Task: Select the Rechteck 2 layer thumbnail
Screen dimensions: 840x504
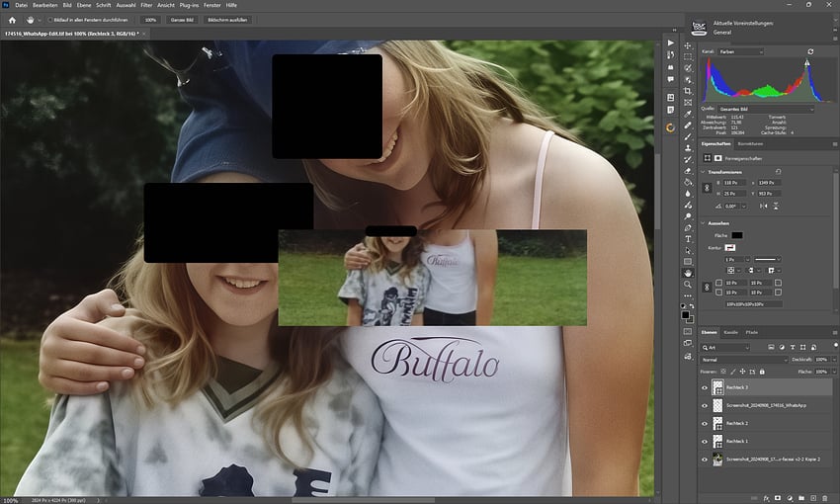Action: click(717, 423)
